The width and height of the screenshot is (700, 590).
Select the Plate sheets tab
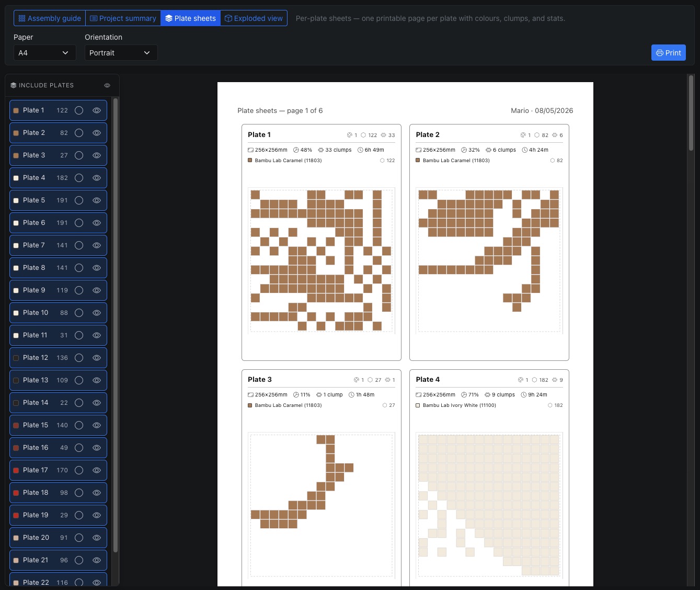pos(190,18)
